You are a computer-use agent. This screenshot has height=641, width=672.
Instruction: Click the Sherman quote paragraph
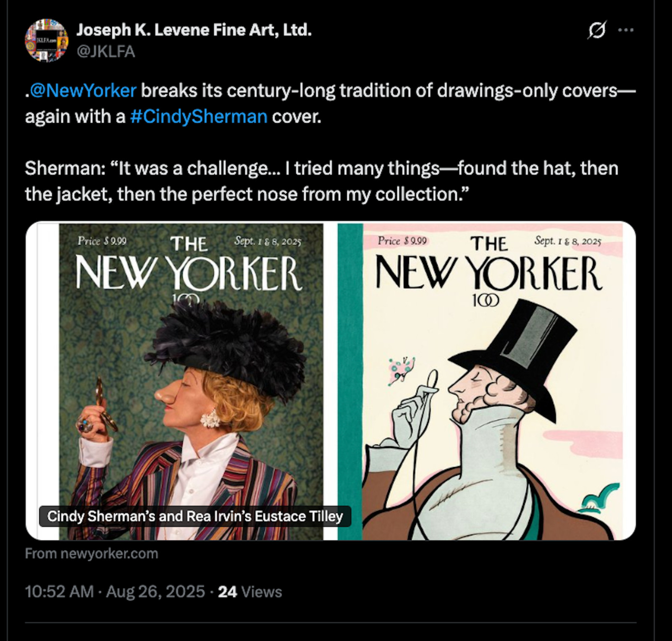[x=322, y=181]
